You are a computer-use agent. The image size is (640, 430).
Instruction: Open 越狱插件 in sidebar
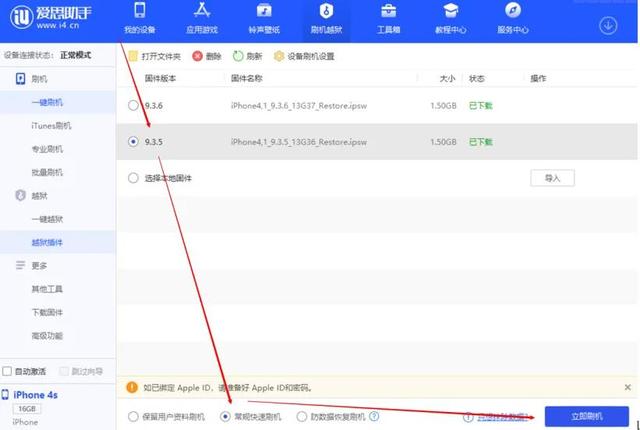click(x=47, y=242)
